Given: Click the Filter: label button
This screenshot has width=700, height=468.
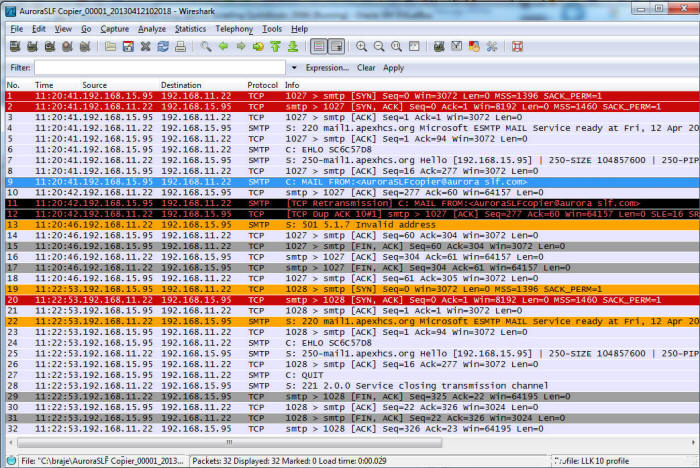Looking at the screenshot, I should [20, 68].
